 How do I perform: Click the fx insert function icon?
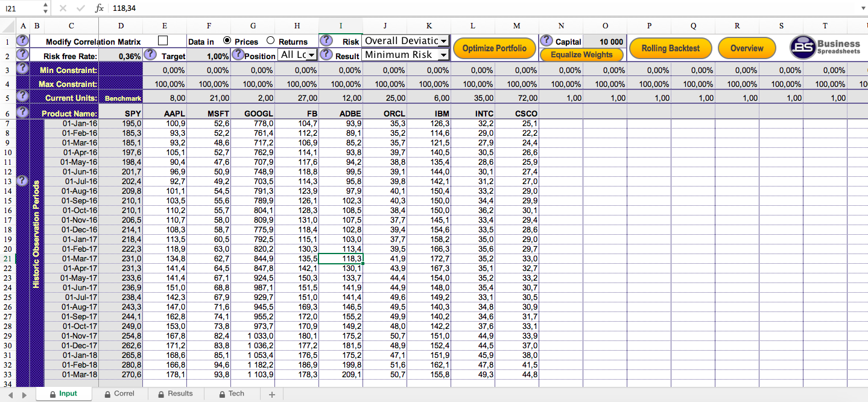(x=100, y=8)
